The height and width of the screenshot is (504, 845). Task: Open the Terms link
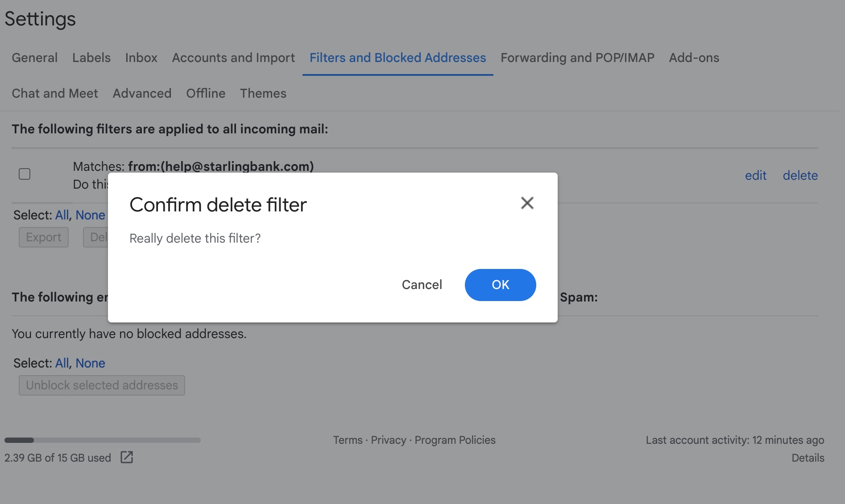click(348, 440)
